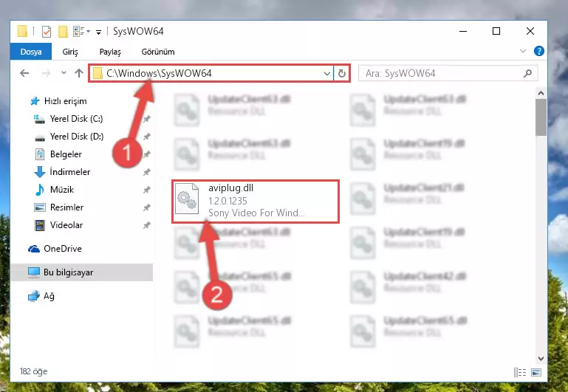Click the pin icon next to Videolar
Image resolution: width=568 pixels, height=392 pixels.
click(x=147, y=225)
